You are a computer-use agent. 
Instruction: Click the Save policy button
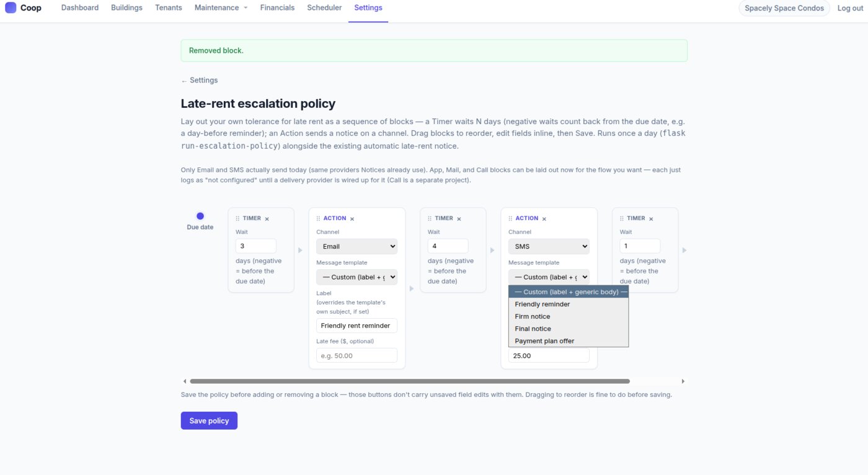[209, 420]
